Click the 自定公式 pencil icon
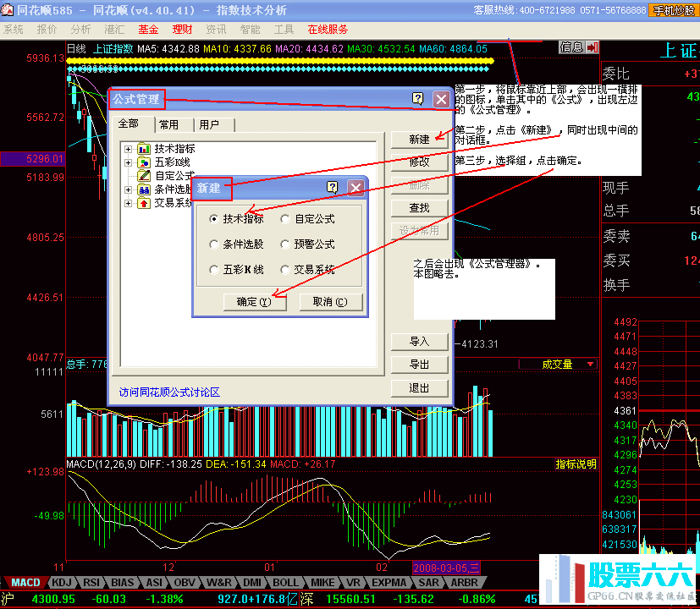Screen dimensions: 700x609 [143, 176]
